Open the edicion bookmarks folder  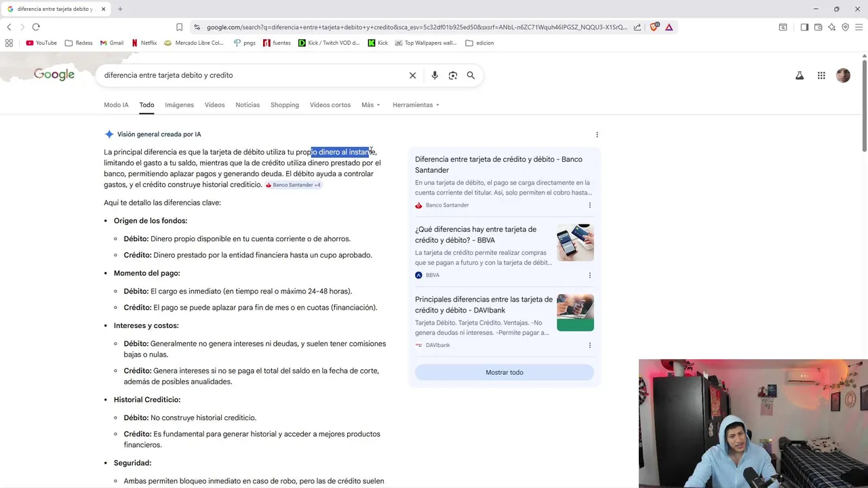480,43
